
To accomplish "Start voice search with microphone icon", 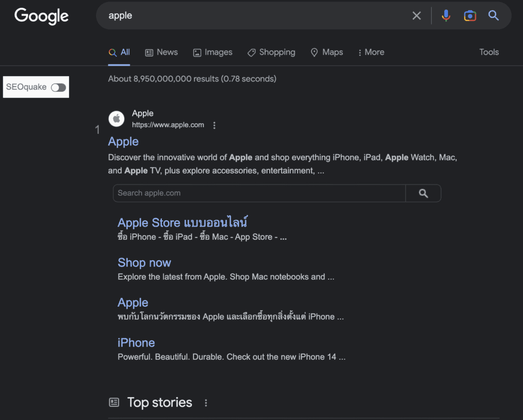I will point(446,16).
